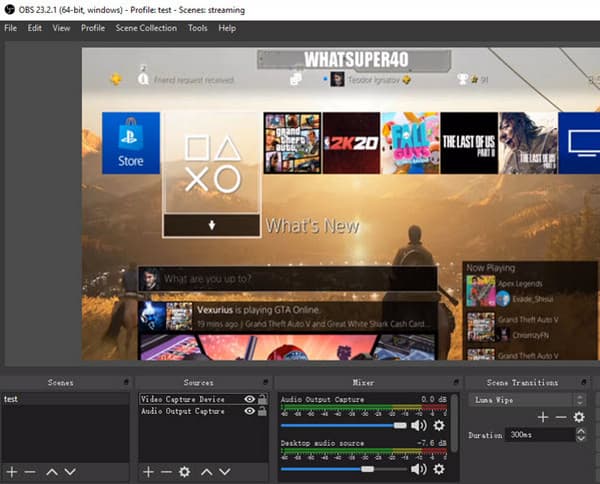600x484 pixels.
Task: Toggle visibility of Video Capture Device
Action: point(249,399)
